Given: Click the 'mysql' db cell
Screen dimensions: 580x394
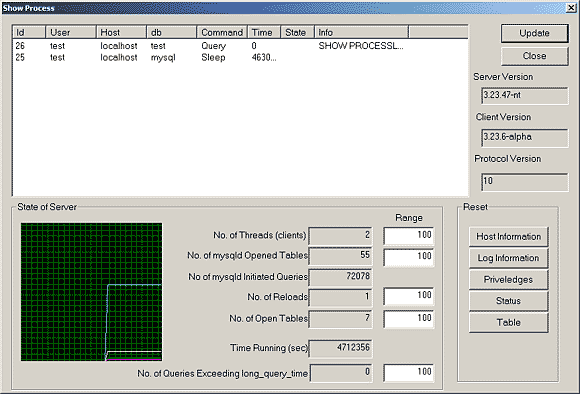Looking at the screenshot, I should click(163, 58).
